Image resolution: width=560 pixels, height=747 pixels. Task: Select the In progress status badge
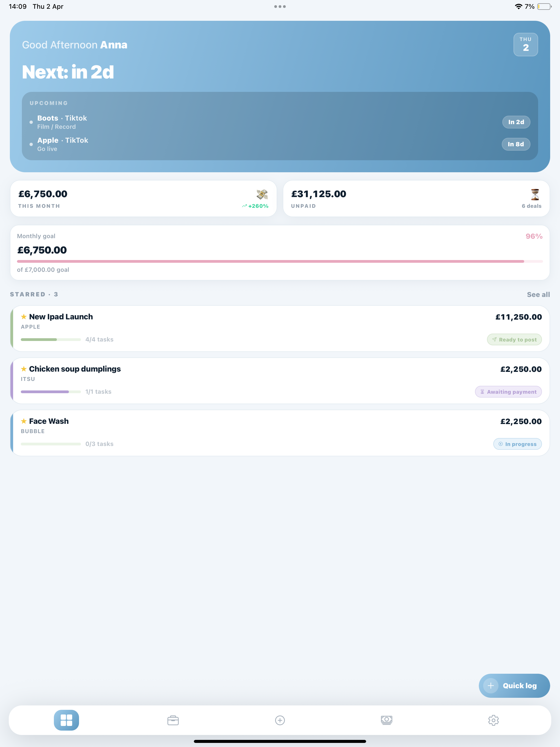click(x=517, y=444)
